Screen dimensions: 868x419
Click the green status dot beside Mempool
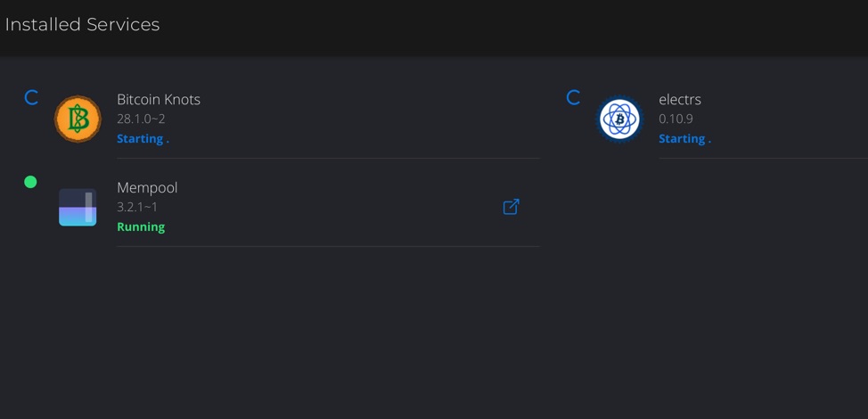[30, 182]
